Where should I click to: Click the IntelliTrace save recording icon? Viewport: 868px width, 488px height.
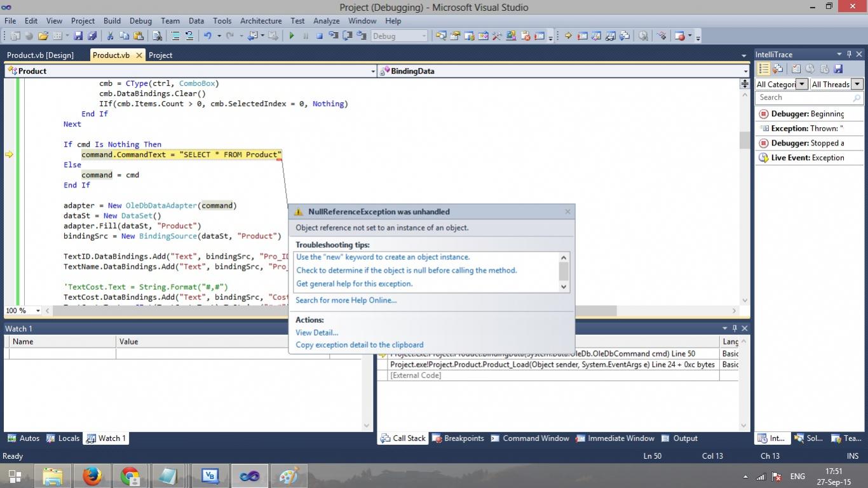(838, 69)
